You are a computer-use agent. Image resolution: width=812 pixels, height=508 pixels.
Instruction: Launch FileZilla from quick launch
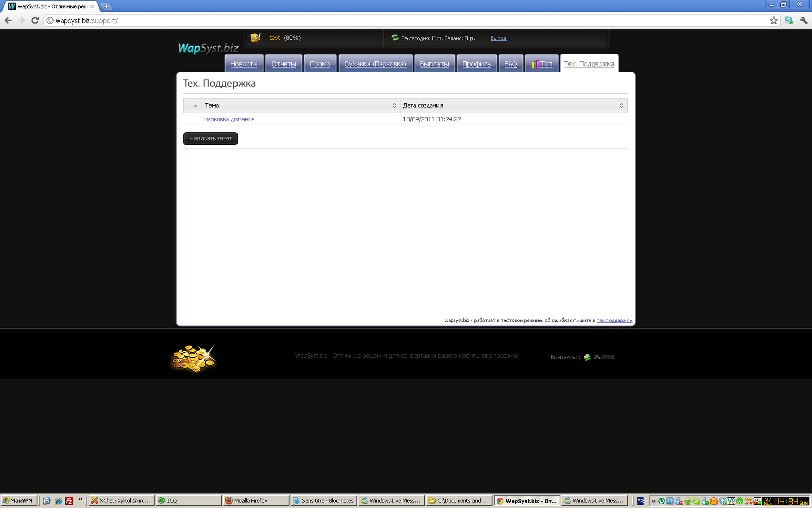[x=69, y=501]
